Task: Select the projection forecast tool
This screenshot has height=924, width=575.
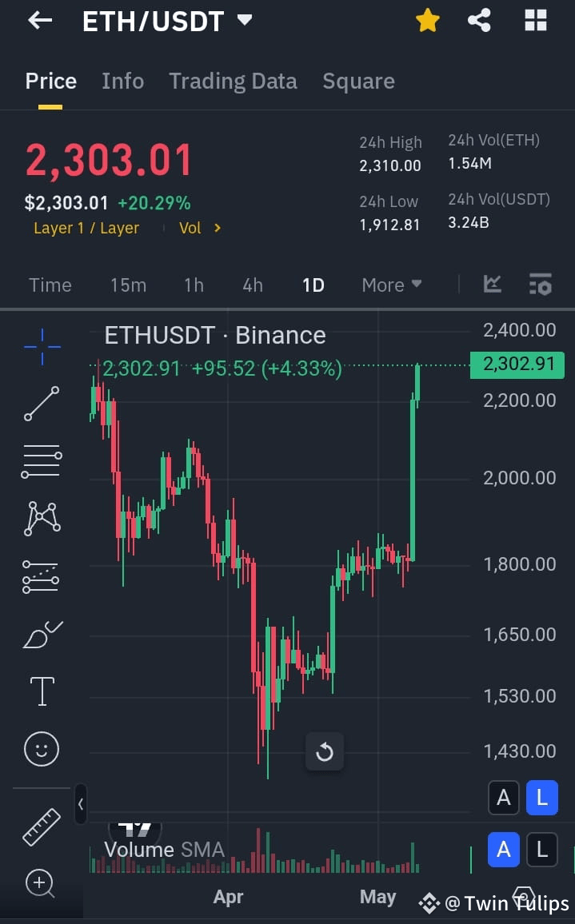Action: (41, 576)
